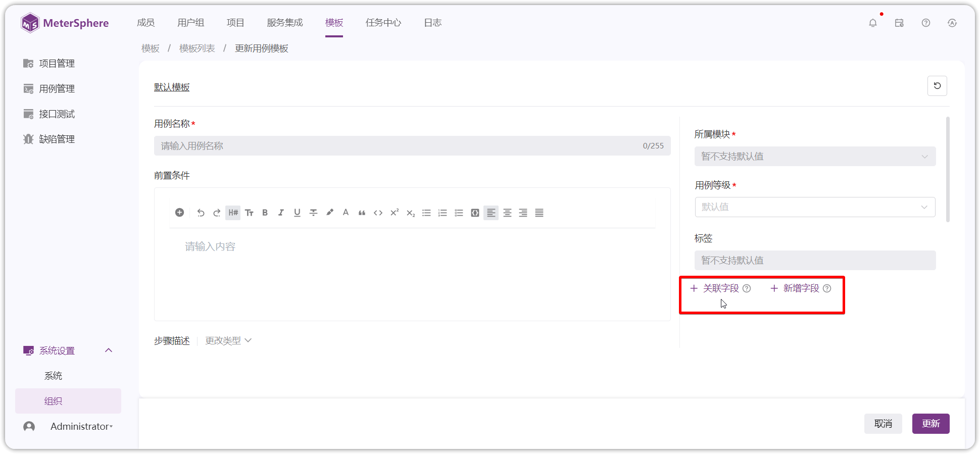Screen dimensions: 980x454
Task: Expand the 更改类型 dropdown
Action: coord(228,341)
